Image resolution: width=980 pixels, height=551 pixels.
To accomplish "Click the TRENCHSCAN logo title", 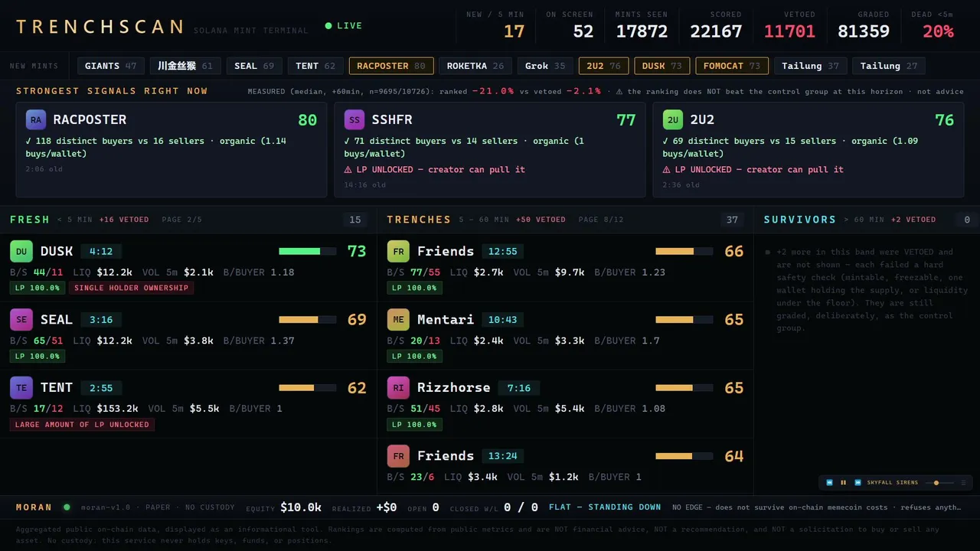I will point(100,27).
